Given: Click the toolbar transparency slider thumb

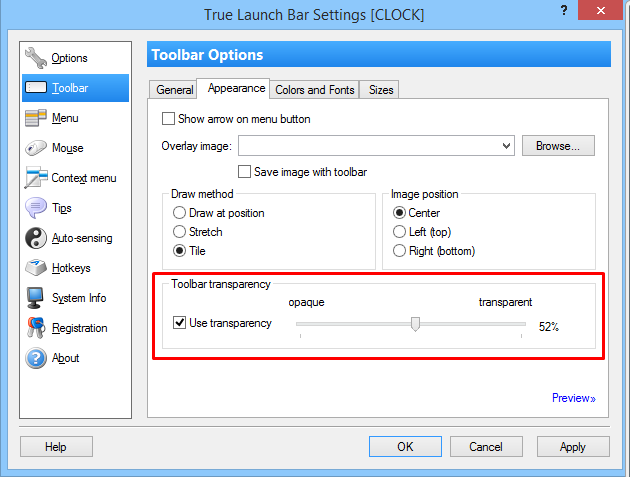Looking at the screenshot, I should (x=415, y=323).
